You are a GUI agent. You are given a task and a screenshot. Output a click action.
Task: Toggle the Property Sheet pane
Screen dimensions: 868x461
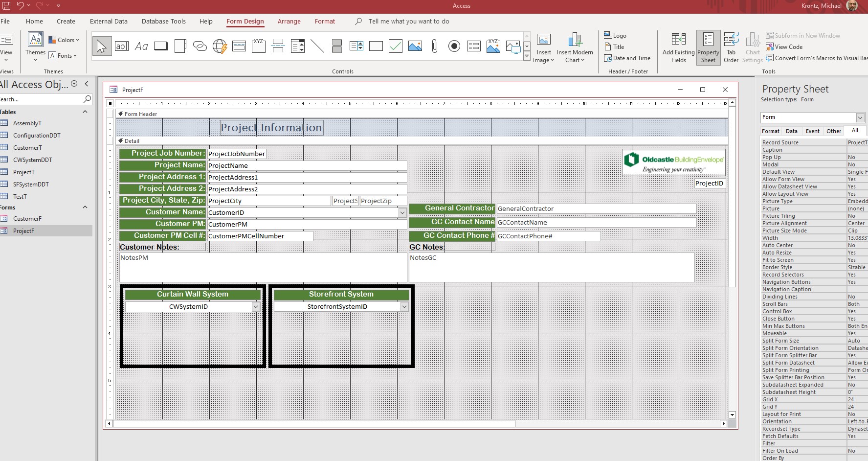(x=708, y=47)
